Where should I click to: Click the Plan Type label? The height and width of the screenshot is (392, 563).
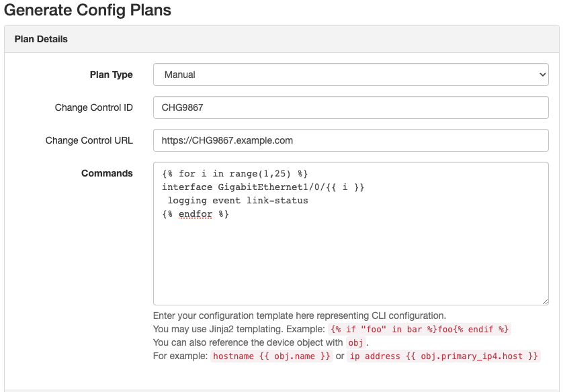(x=111, y=75)
